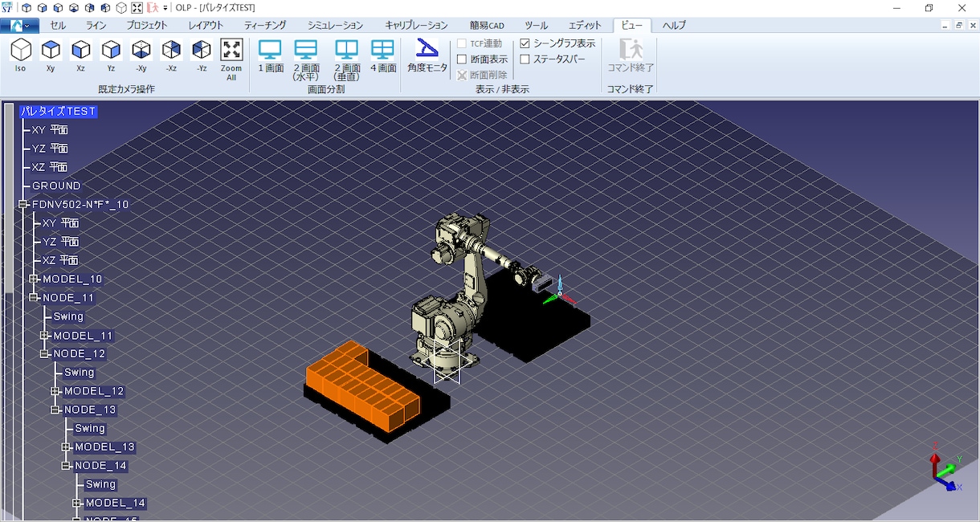Select Swing item under NODE_11
Viewport: 980px width, 522px height.
tap(68, 316)
